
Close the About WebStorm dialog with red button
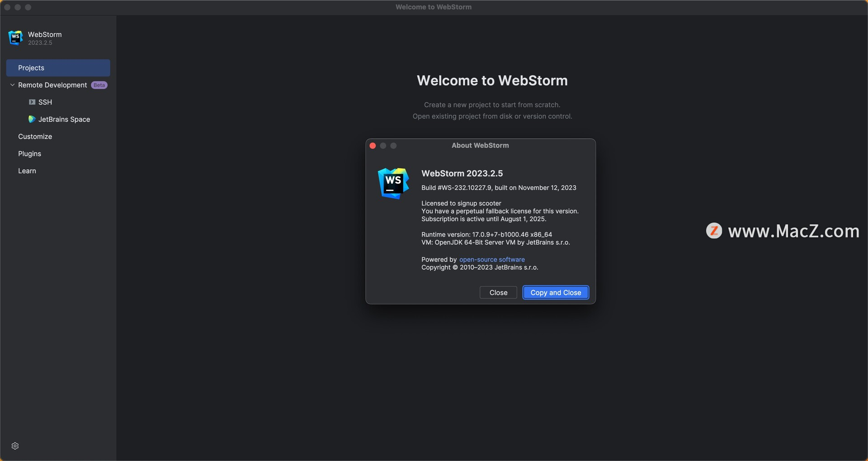click(x=373, y=146)
